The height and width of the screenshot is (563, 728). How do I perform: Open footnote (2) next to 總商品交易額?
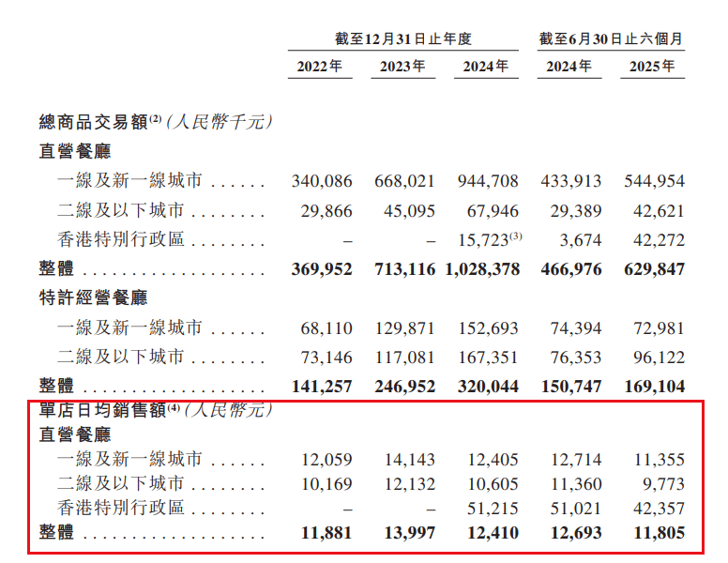(157, 117)
